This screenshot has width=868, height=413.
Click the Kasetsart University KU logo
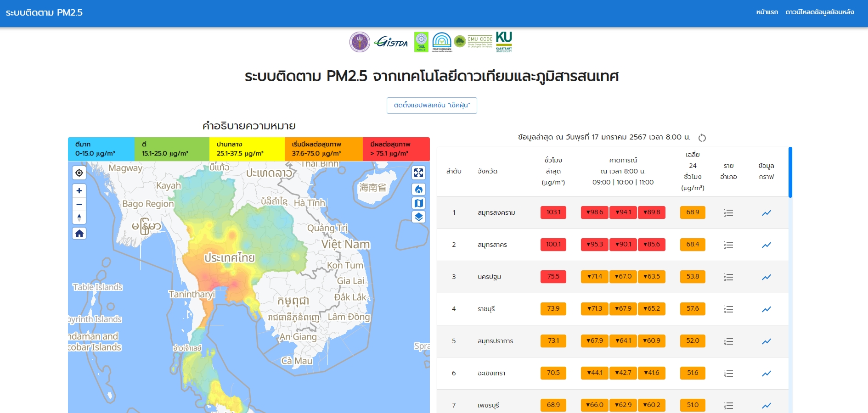point(504,42)
